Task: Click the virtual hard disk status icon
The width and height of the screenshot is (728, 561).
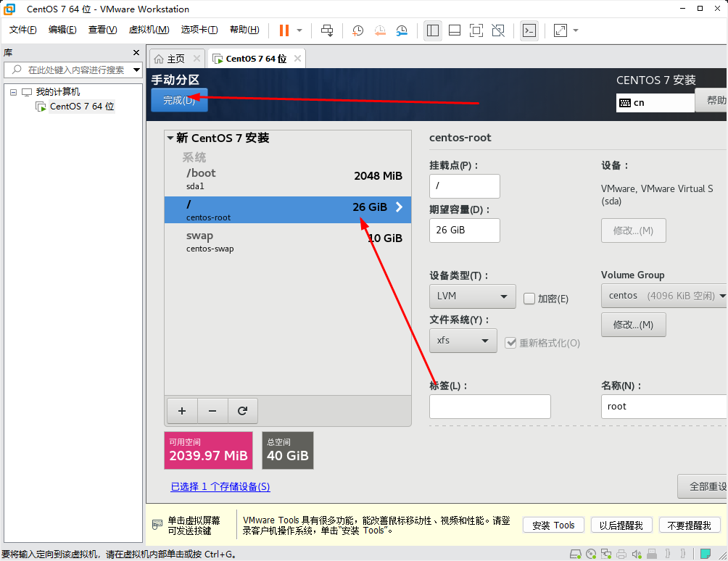Action: point(575,553)
